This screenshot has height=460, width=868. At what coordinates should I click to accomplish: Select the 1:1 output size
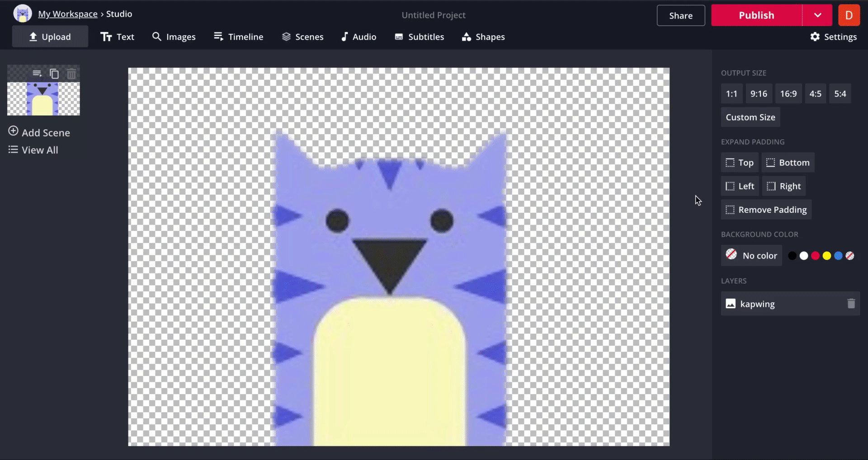click(x=731, y=94)
